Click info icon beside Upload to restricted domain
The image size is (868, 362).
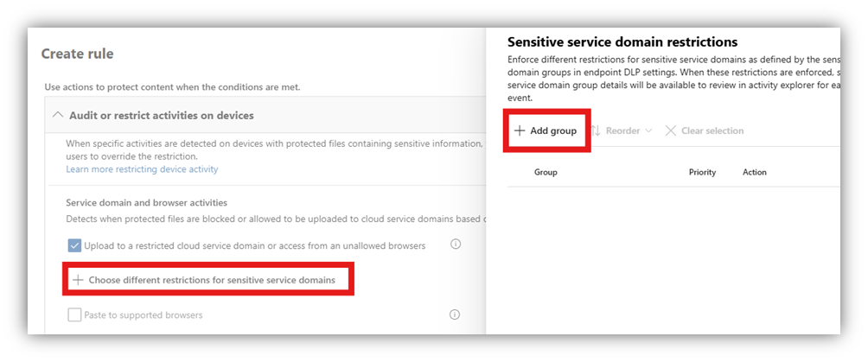click(x=456, y=245)
